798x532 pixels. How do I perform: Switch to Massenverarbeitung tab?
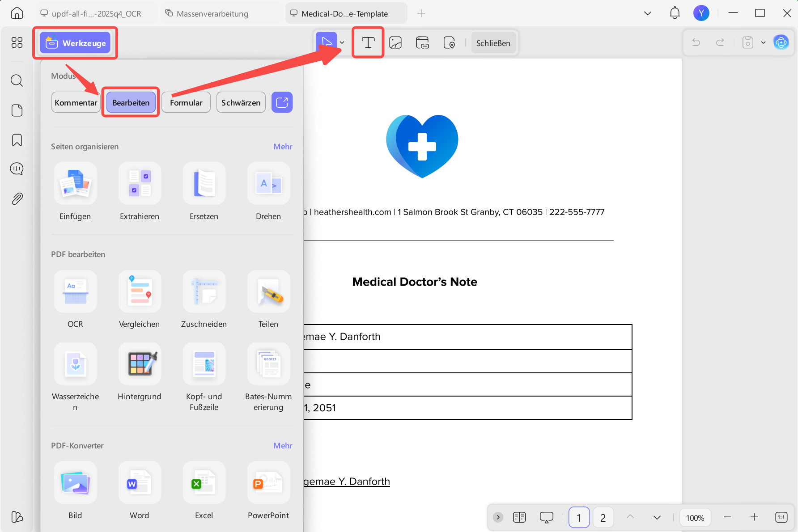(221, 13)
